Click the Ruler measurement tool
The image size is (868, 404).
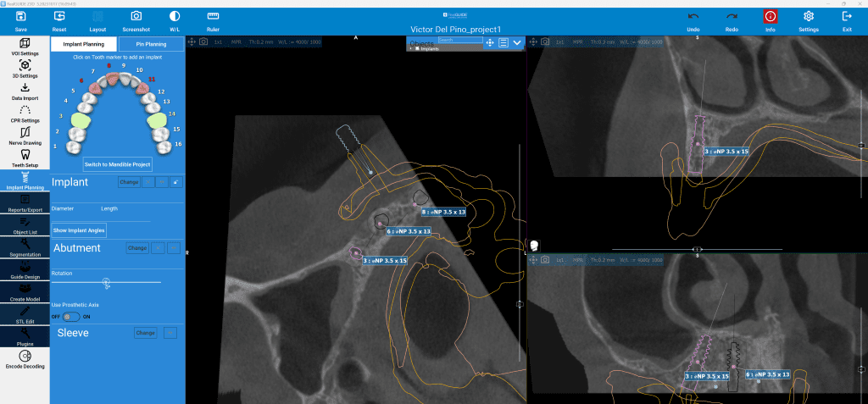[214, 20]
